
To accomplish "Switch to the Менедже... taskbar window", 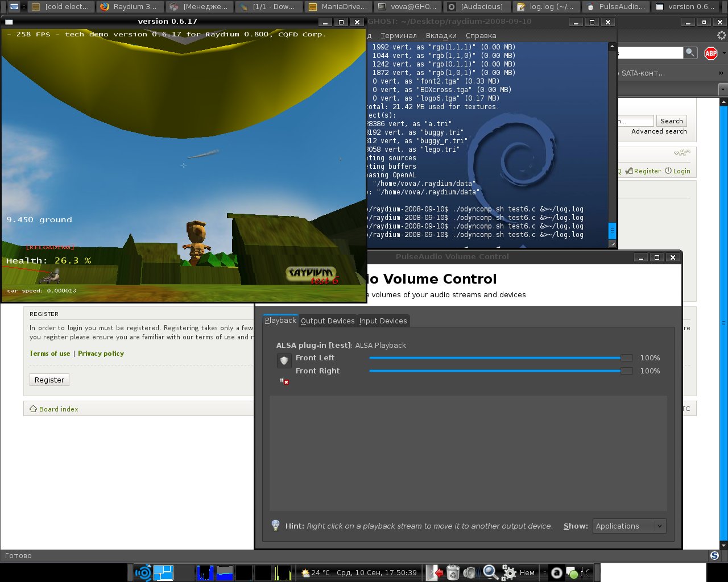I will pyautogui.click(x=200, y=7).
